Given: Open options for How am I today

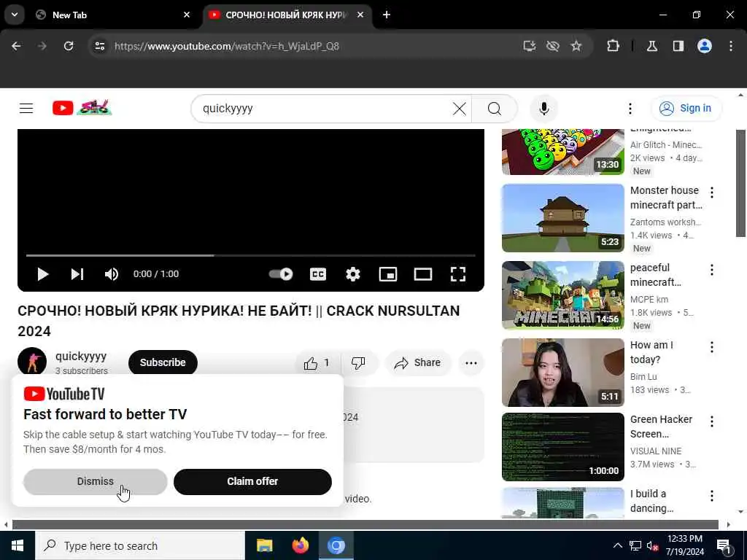Looking at the screenshot, I should pyautogui.click(x=712, y=347).
